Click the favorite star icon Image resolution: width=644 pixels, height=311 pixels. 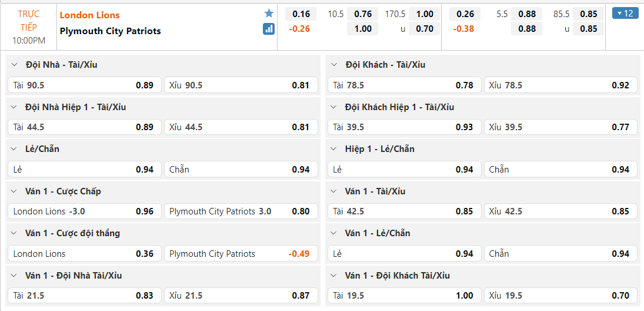click(x=269, y=14)
